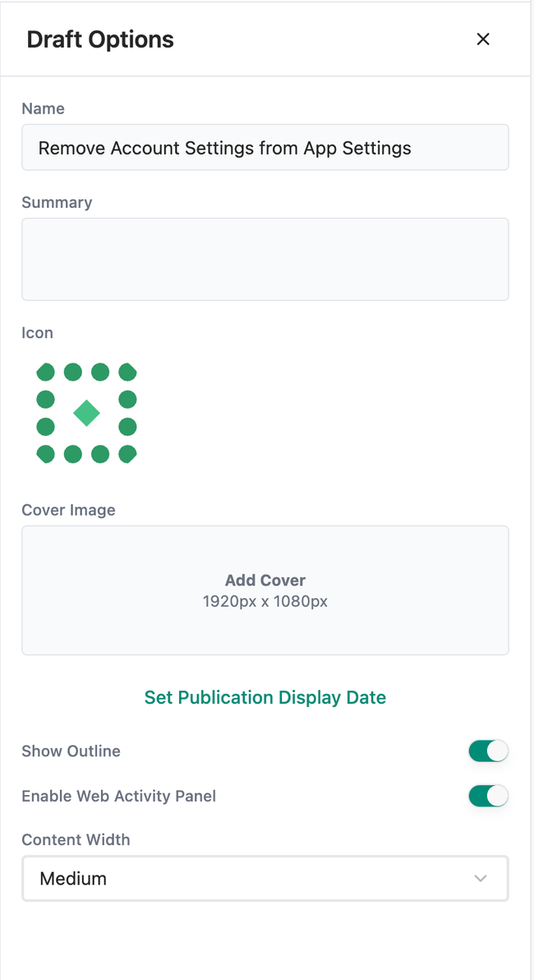Click the Draft Options heading
The width and height of the screenshot is (534, 980).
100,39
